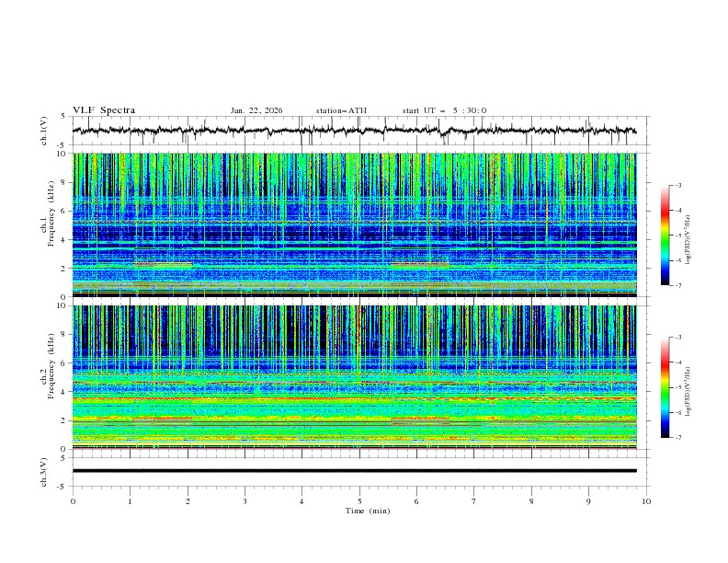The height and width of the screenshot is (563, 728).
Task: Click the VLF Spectra title text
Action: (104, 110)
